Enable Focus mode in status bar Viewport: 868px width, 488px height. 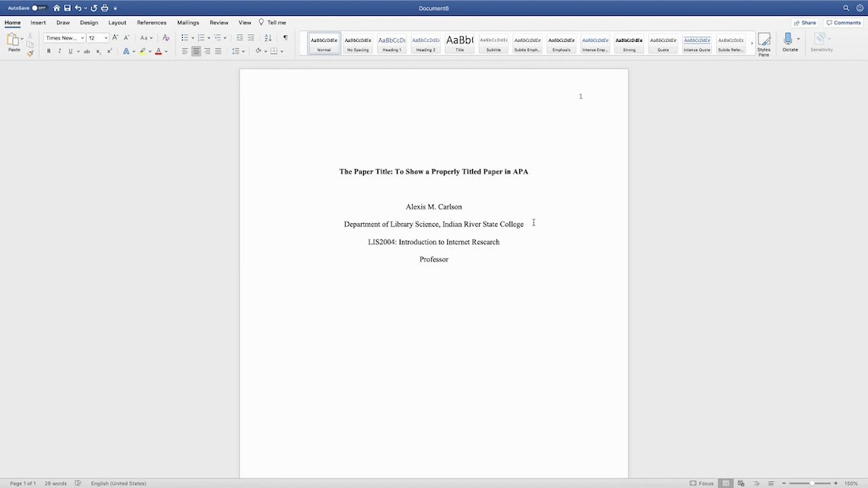click(x=700, y=483)
